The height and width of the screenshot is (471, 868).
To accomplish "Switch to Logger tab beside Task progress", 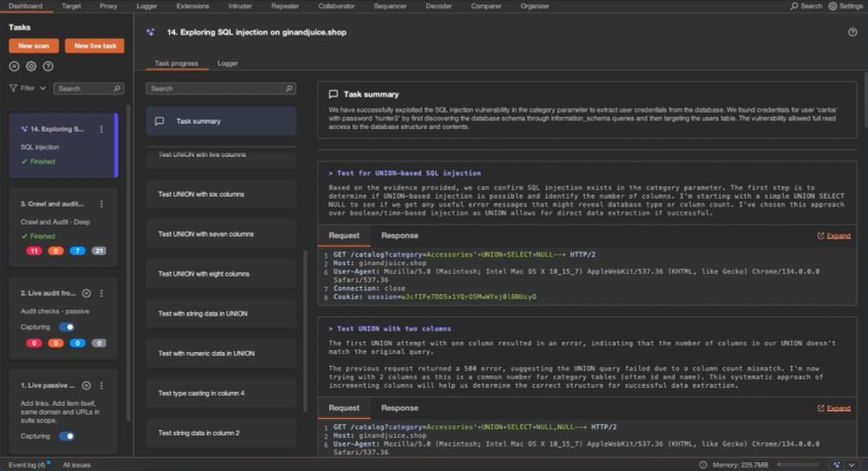I will click(x=227, y=63).
